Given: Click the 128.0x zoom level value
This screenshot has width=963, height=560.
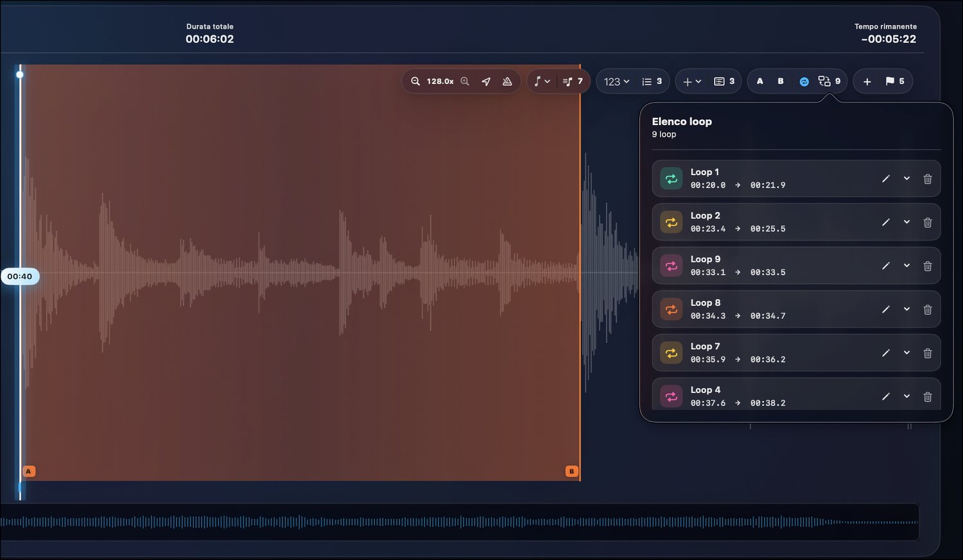Looking at the screenshot, I should [440, 81].
